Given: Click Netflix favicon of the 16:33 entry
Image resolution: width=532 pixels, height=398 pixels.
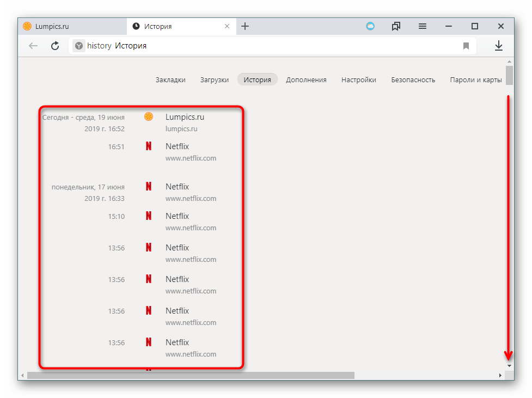Looking at the screenshot, I should click(149, 186).
